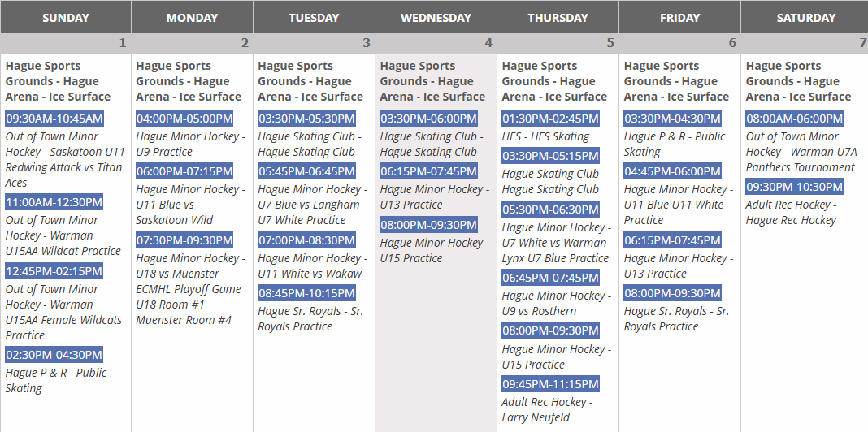Screen dimensions: 868x432
Task: Open the Adult Rec Hockey Larry Neufeld event
Action: pyautogui.click(x=547, y=409)
